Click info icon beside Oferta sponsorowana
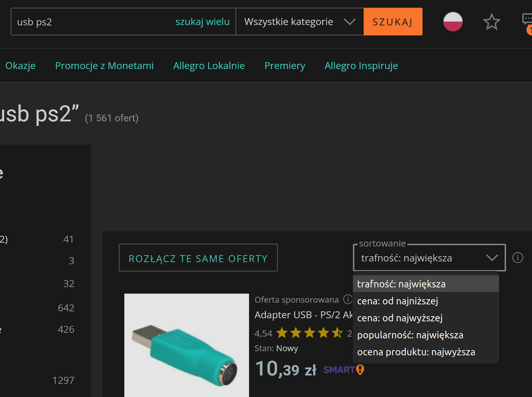 [347, 300]
